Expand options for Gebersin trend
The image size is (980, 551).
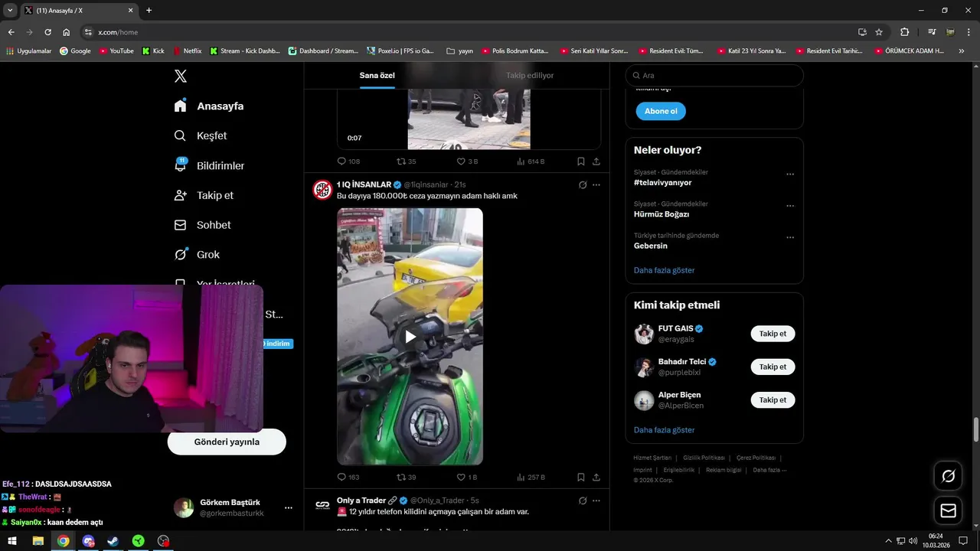790,238
